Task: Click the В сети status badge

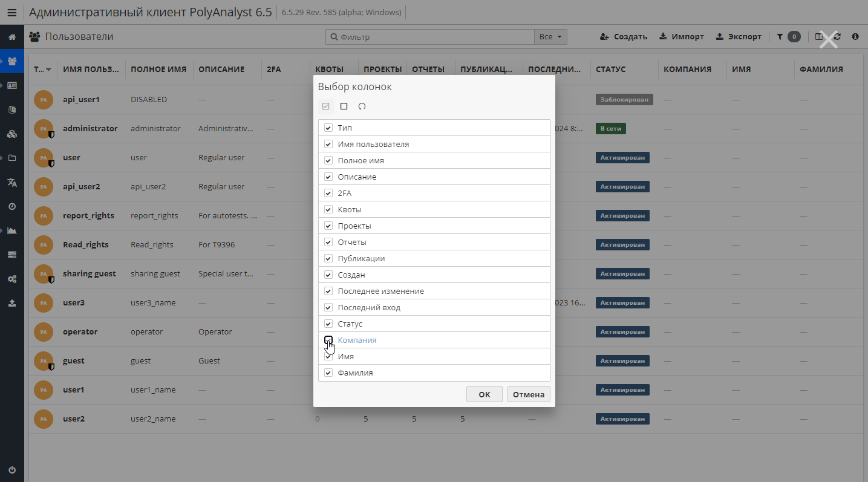Action: (610, 128)
